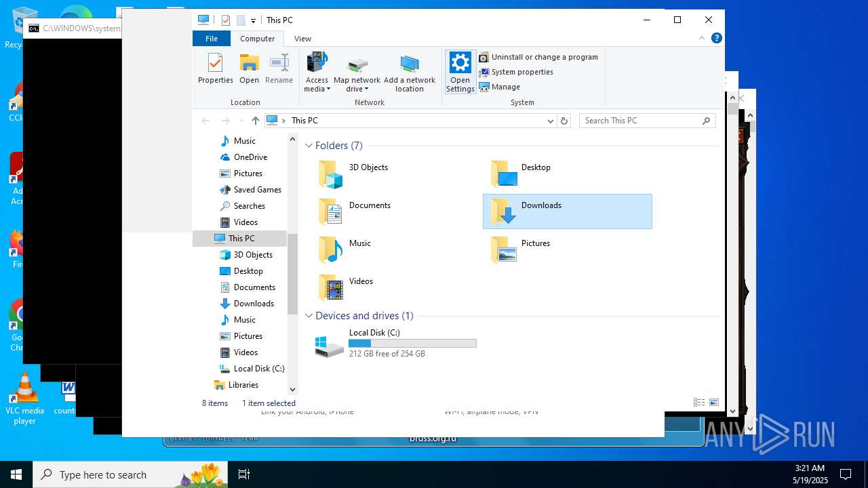Screen dimensions: 868x488
Task: Click the Search This PC field
Action: click(648, 121)
